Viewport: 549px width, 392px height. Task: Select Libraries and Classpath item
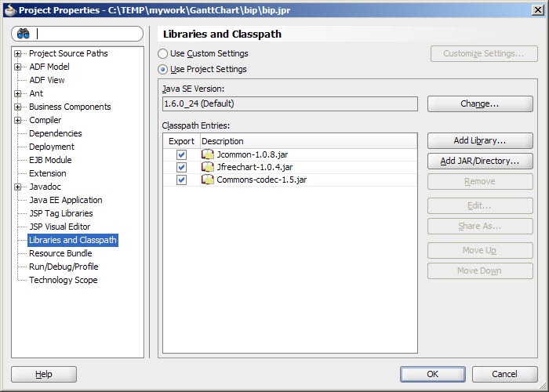(x=73, y=240)
